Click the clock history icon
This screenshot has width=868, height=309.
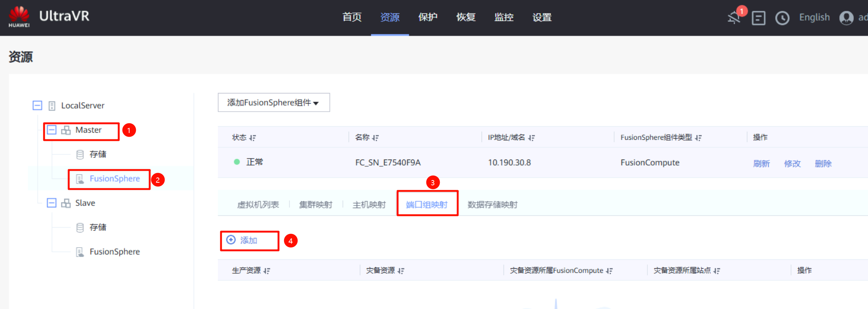(782, 18)
